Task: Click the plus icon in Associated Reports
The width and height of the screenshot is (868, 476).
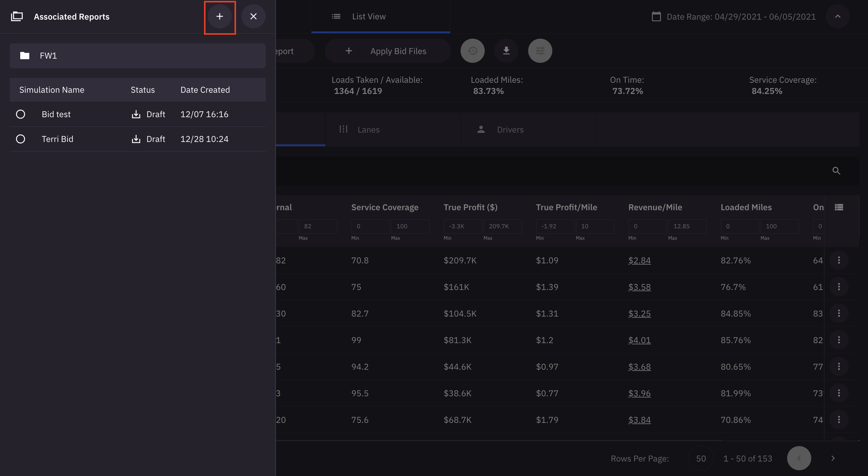Action: [x=219, y=17]
